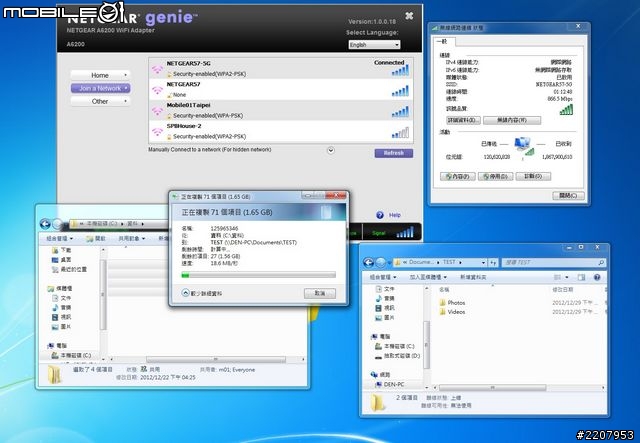The image size is (640, 443).
Task: Go forward in TEST explorer window
Action: [x=381, y=263]
